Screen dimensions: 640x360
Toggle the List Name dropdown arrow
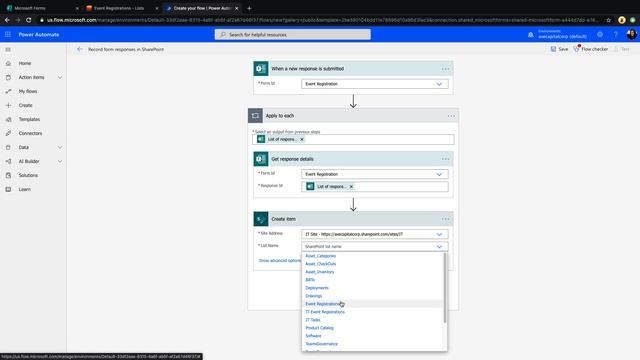(x=439, y=247)
